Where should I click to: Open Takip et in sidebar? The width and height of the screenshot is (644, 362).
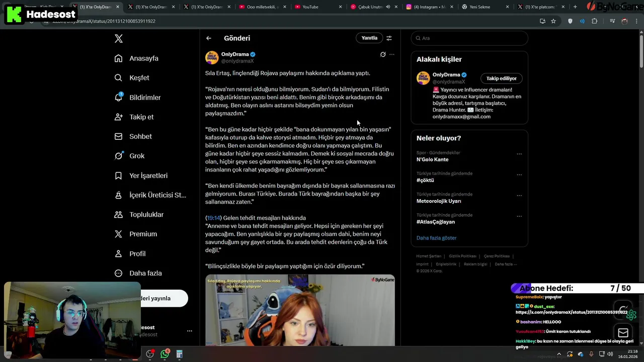(134, 117)
